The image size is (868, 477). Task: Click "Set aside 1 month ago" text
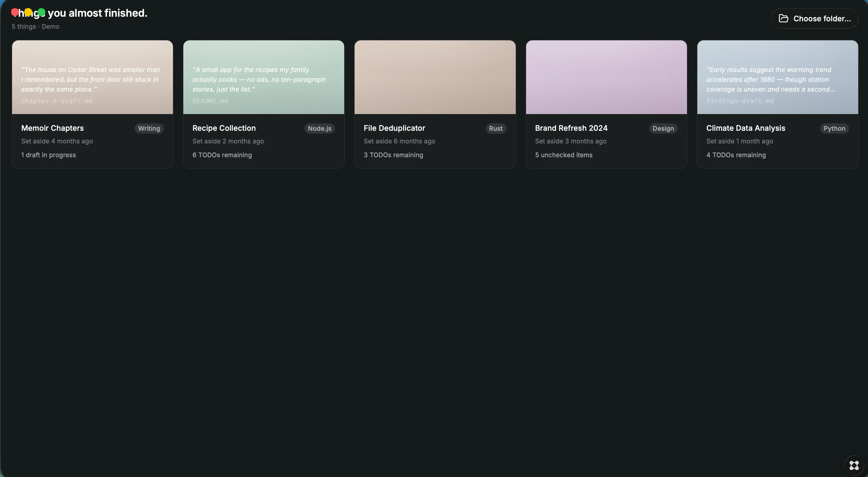click(x=740, y=141)
